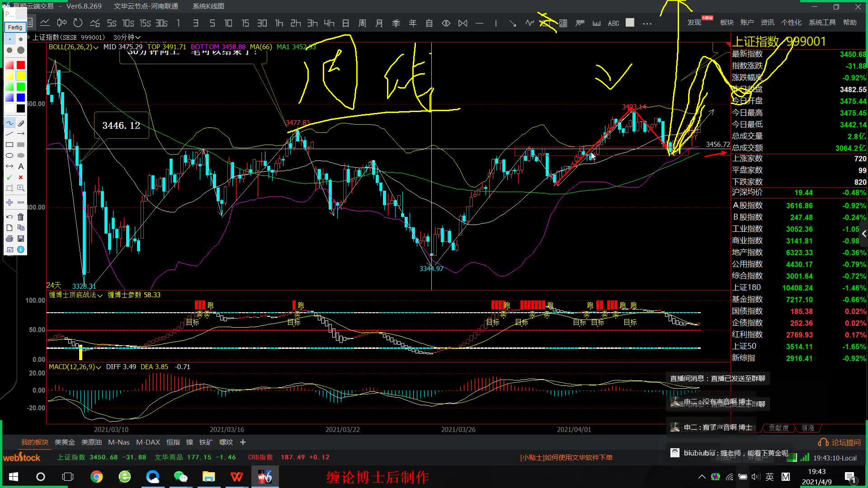
Task: Switch chart period to 15 minutes
Action: point(245,23)
